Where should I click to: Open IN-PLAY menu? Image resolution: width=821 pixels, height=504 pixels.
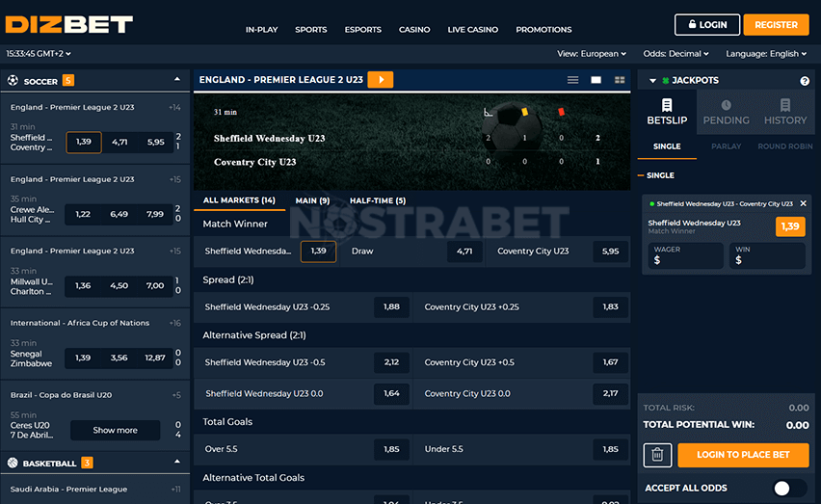point(262,29)
